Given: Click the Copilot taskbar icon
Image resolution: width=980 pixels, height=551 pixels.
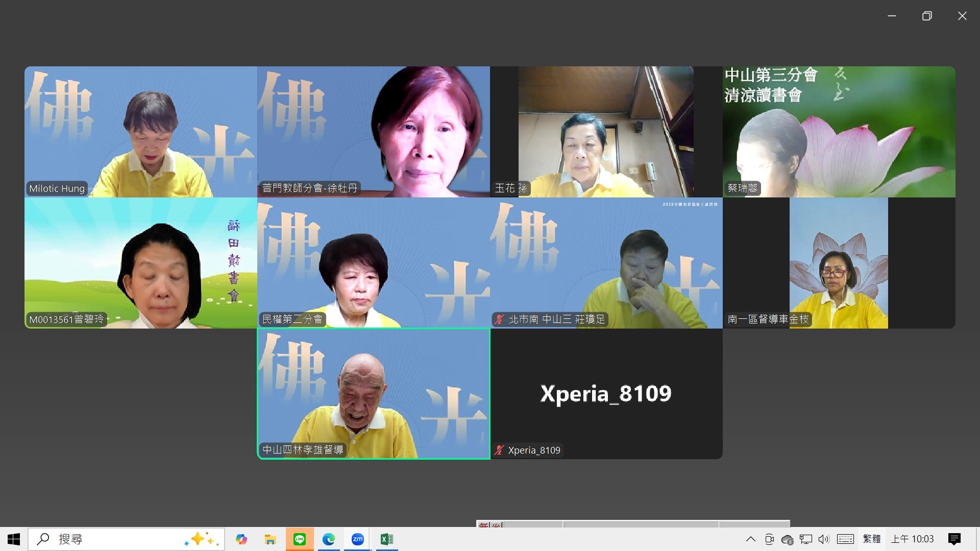Looking at the screenshot, I should tap(241, 539).
